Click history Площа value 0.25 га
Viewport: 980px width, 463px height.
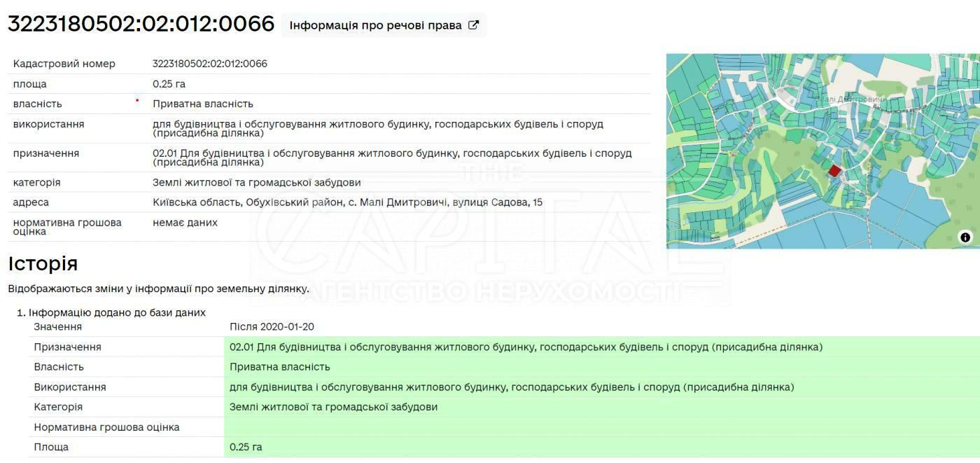[246, 447]
